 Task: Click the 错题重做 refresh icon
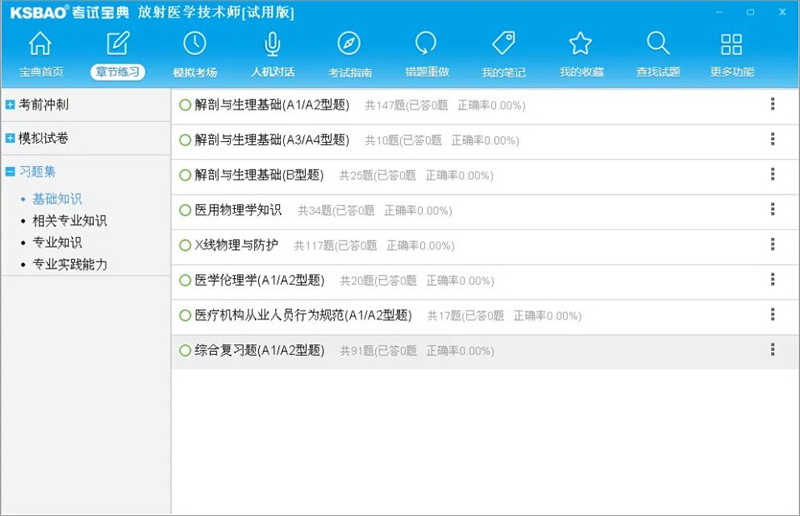[x=426, y=45]
